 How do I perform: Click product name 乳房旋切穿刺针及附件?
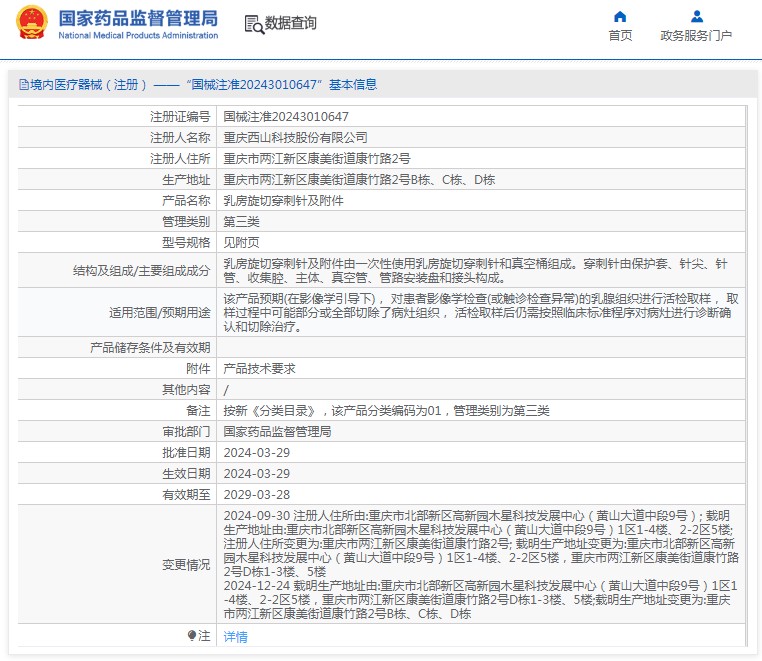pos(283,201)
